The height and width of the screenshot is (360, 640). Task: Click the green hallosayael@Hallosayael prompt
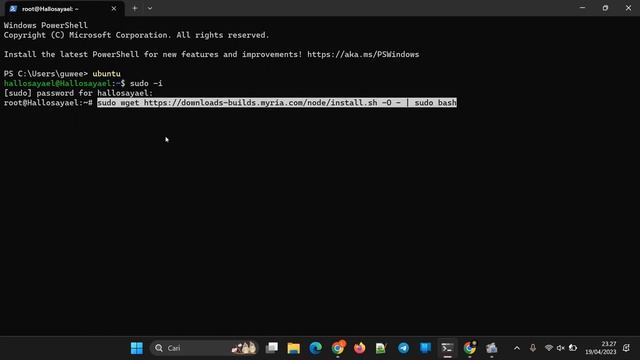57,83
